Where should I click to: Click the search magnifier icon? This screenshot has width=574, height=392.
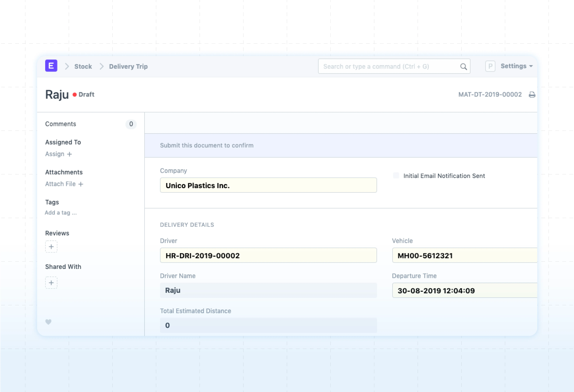(463, 66)
